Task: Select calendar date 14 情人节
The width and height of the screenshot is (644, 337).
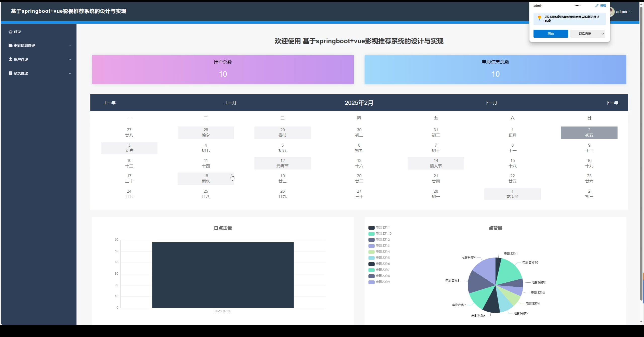Action: tap(436, 163)
